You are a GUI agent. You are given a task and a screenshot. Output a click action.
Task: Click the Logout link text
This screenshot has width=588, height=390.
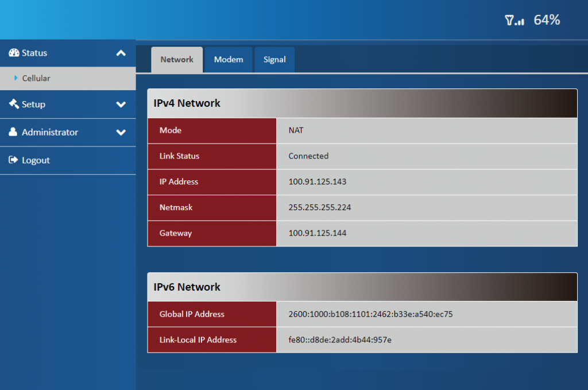36,160
